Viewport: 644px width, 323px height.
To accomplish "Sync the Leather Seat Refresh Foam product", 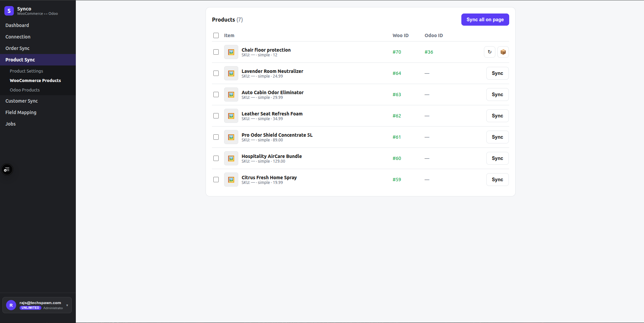I will 497,116.
